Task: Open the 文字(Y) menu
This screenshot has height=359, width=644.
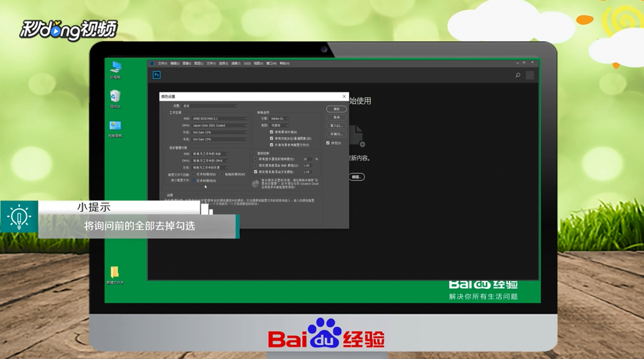Action: (211, 63)
